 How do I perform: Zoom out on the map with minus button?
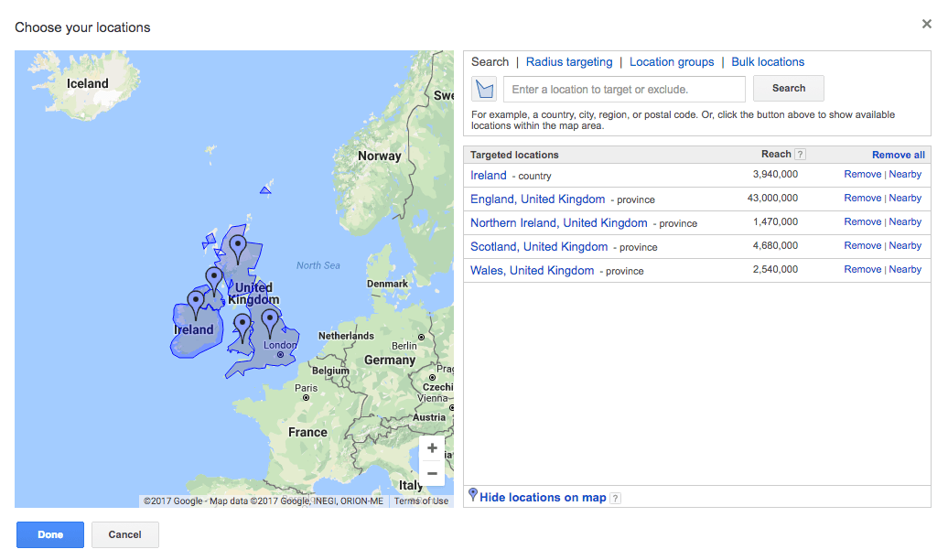[432, 473]
